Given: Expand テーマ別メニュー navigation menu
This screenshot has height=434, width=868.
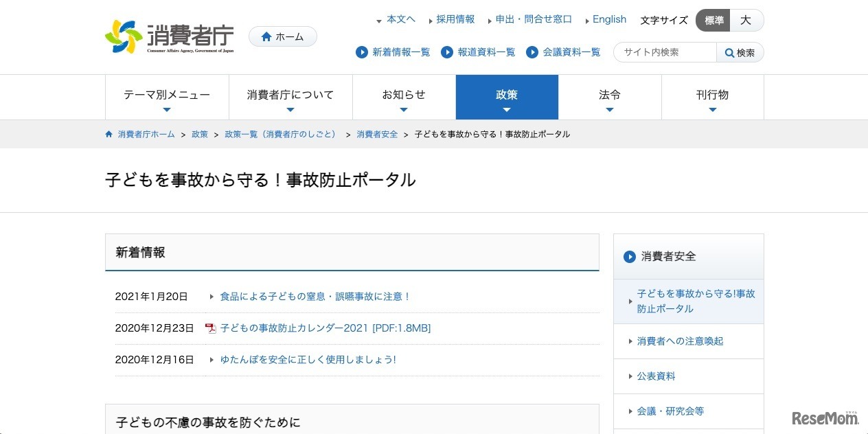Looking at the screenshot, I should tap(167, 97).
